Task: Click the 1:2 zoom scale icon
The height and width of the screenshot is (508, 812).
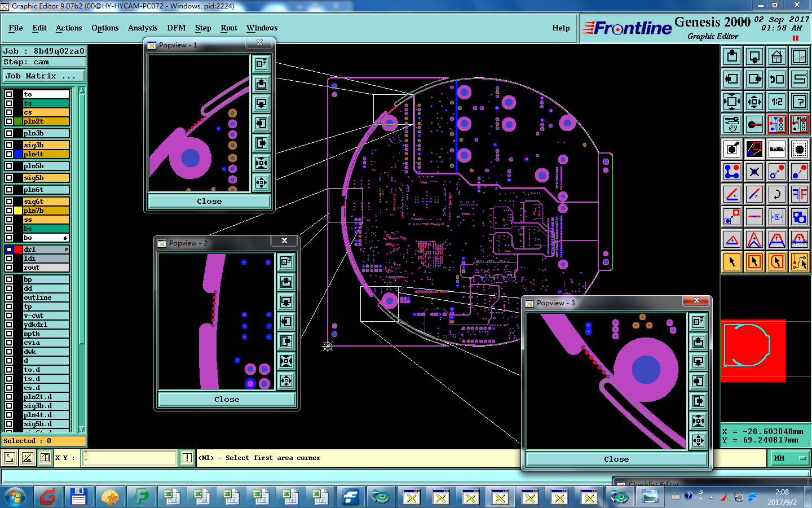Action: 777,102
